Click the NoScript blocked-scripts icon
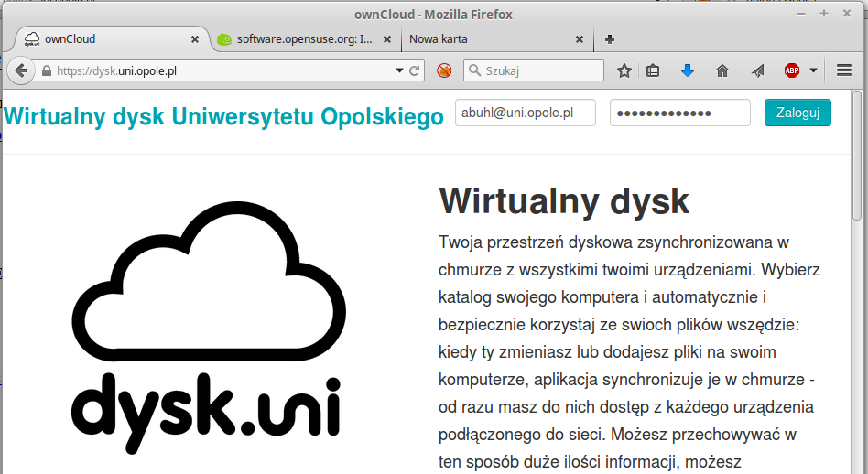The width and height of the screenshot is (868, 474). tap(444, 70)
